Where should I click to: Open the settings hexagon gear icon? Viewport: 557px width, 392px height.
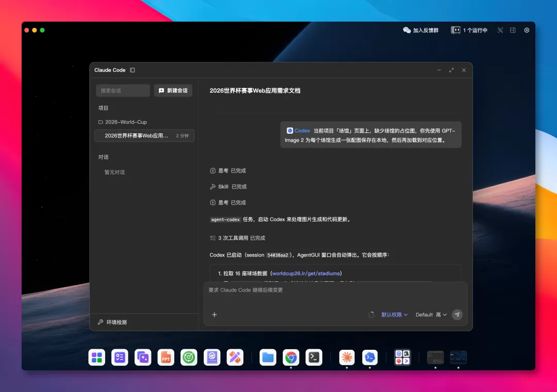527,30
